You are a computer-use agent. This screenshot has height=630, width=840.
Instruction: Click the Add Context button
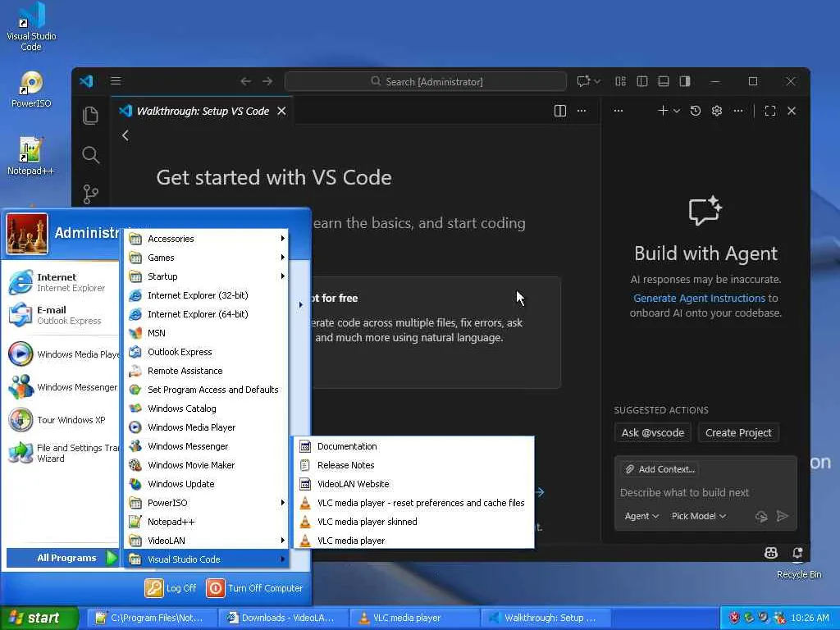click(x=660, y=469)
